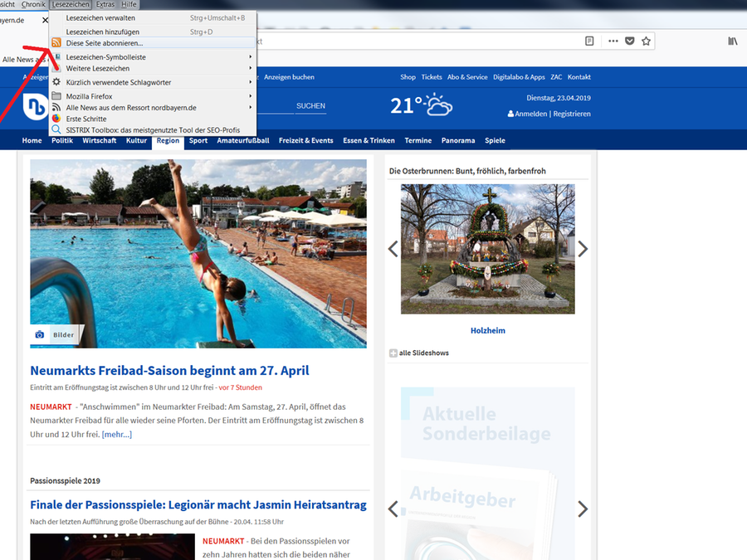This screenshot has height=560, width=747.
Task: Choose 'Lesezeichen hinzufügen' menu entry
Action: click(103, 32)
